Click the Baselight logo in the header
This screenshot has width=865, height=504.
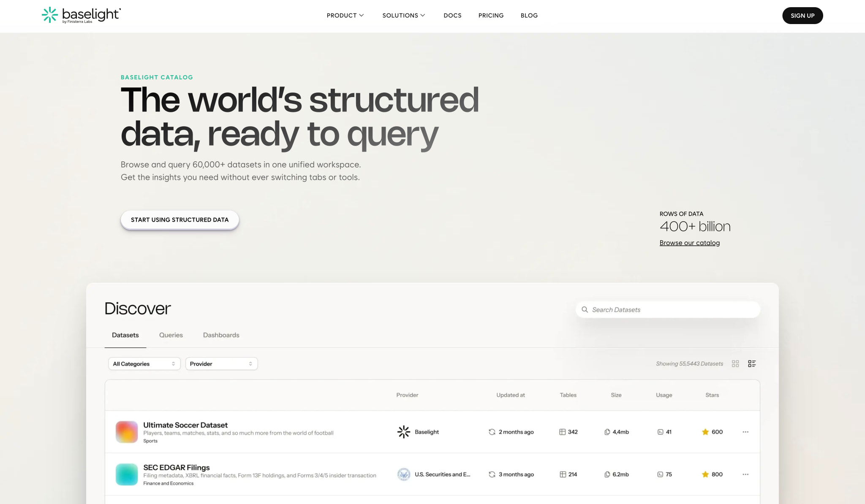[81, 15]
